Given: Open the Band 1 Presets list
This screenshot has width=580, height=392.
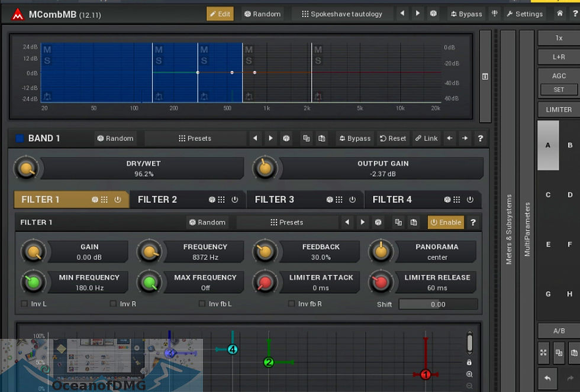Looking at the screenshot, I should click(x=195, y=138).
